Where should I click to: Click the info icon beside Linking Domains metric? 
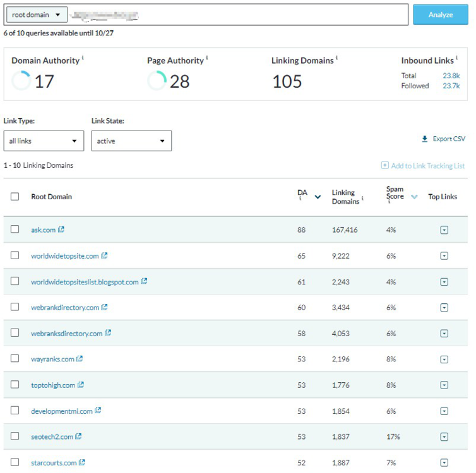pyautogui.click(x=336, y=59)
